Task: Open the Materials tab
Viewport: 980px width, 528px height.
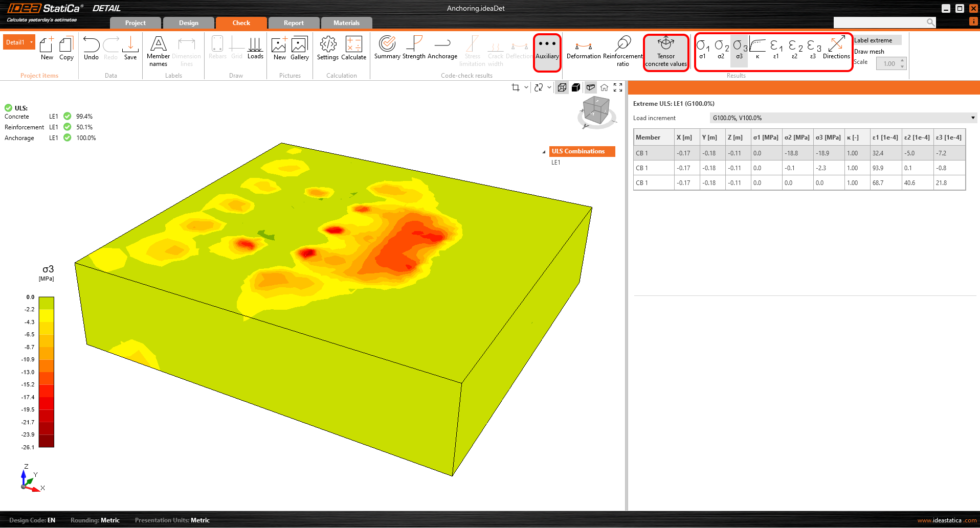Action: (x=346, y=23)
